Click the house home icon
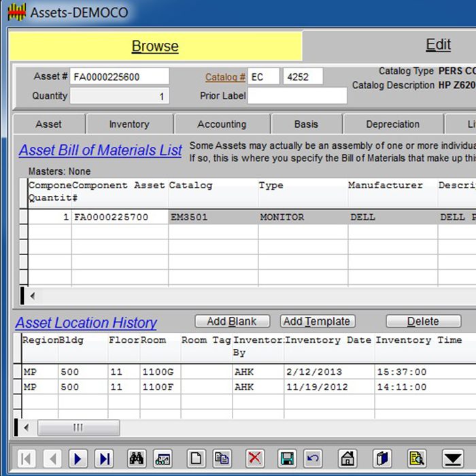 click(x=347, y=458)
